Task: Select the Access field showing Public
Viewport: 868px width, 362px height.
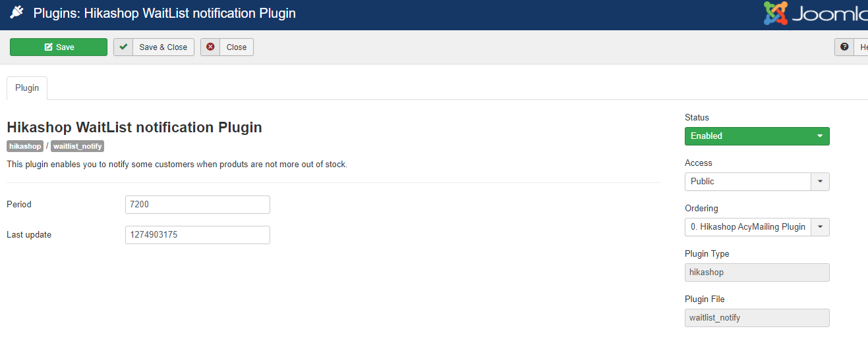Action: (748, 181)
